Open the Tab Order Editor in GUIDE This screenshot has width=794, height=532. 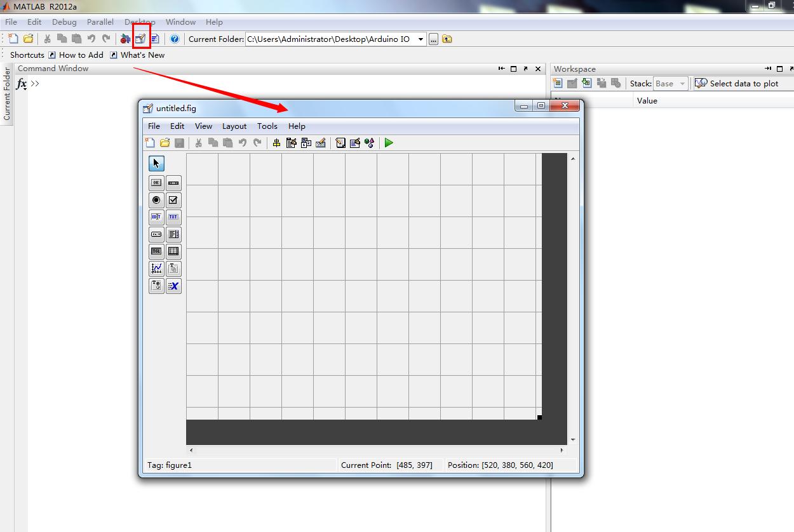tap(306, 143)
